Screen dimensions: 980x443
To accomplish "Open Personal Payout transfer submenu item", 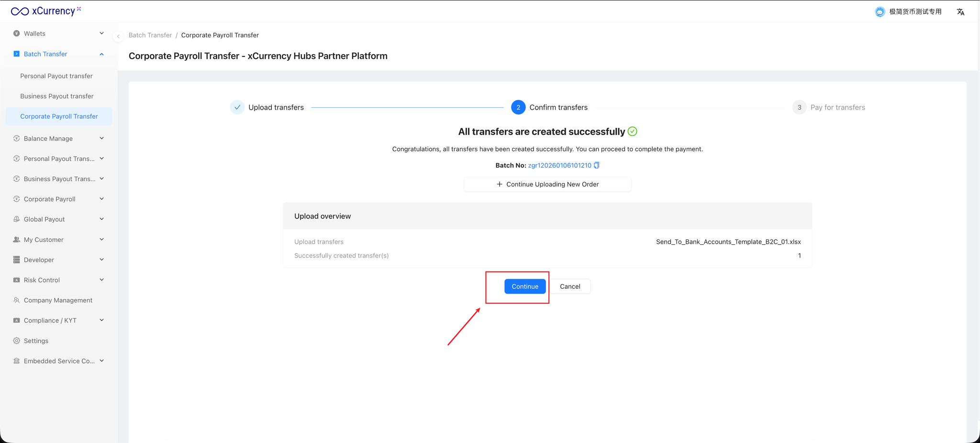I will click(56, 76).
